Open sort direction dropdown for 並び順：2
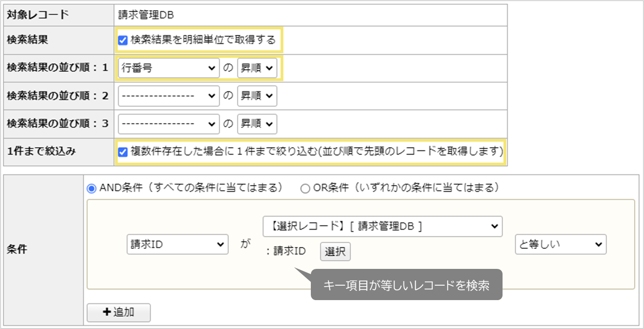Image resolution: width=644 pixels, height=329 pixels. point(257,96)
